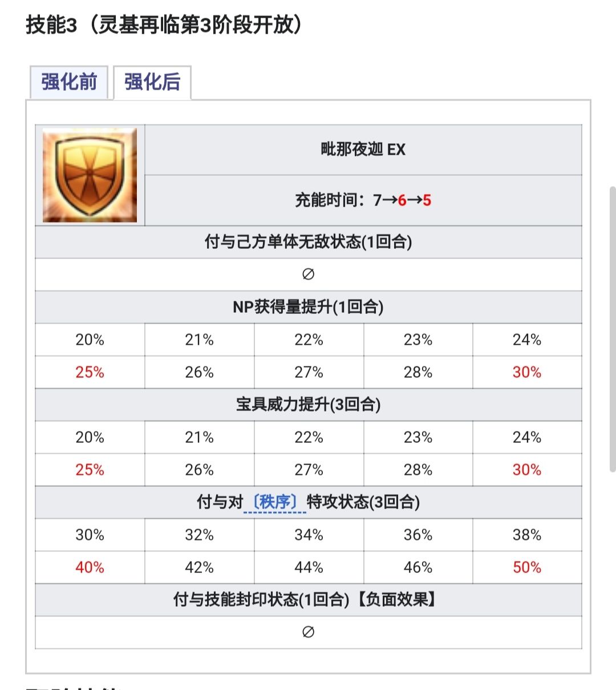The width and height of the screenshot is (616, 690).
Task: Click the skill name 毗那夜迦 EX
Action: [x=363, y=150]
